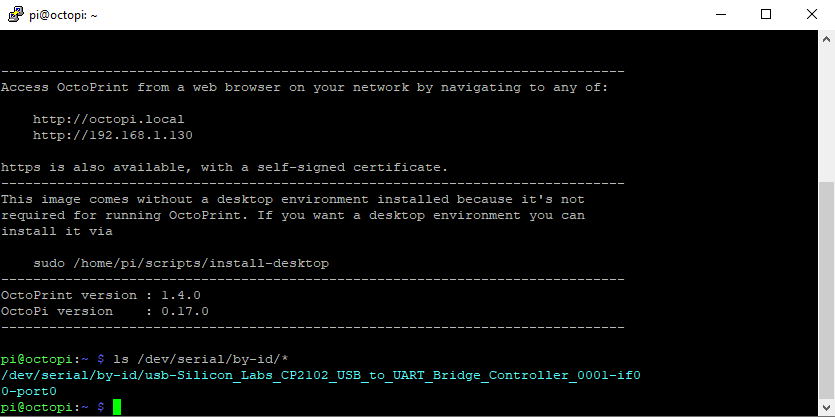835x417 pixels.
Task: Click the scrollbar up arrow
Action: [x=826, y=39]
